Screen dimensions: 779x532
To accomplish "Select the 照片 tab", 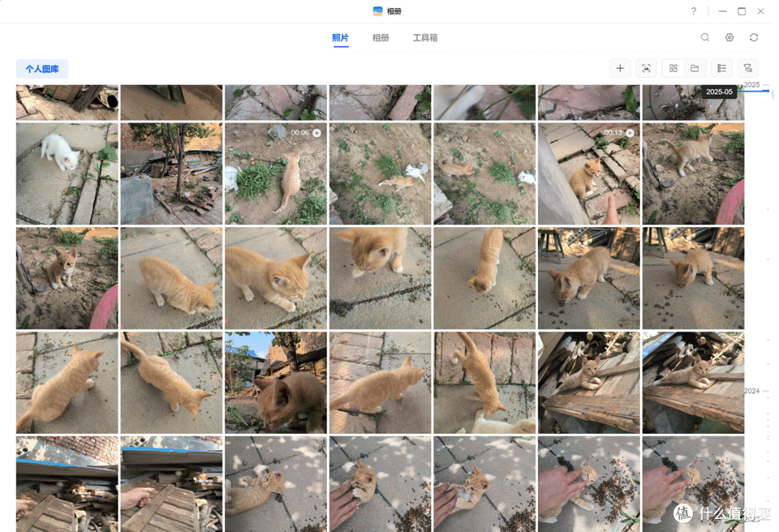I will tap(340, 38).
